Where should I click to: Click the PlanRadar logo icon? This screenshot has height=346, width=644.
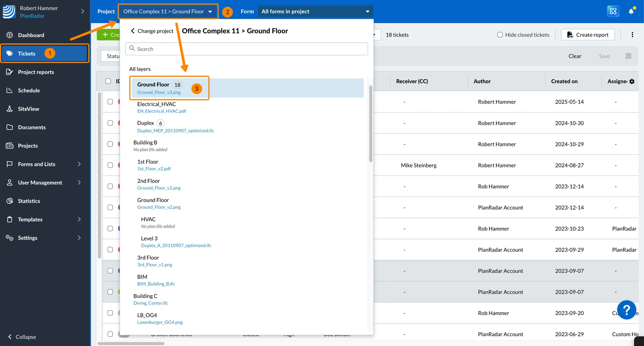coord(9,12)
